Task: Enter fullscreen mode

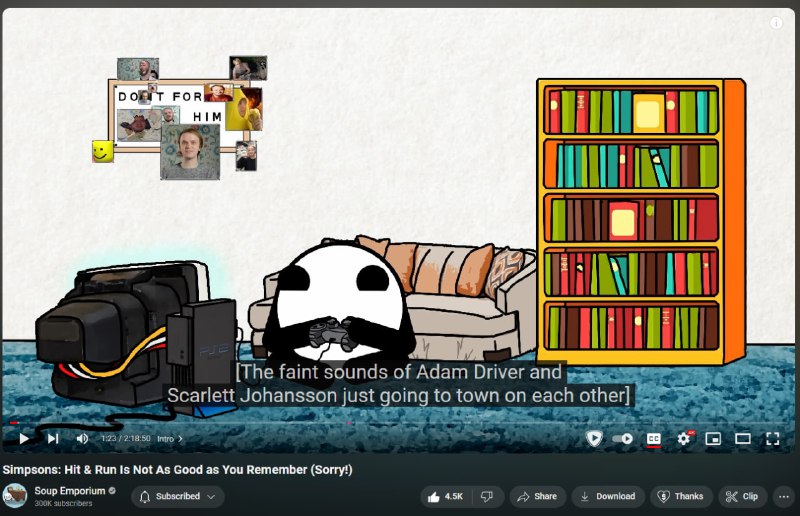Action: (x=772, y=438)
